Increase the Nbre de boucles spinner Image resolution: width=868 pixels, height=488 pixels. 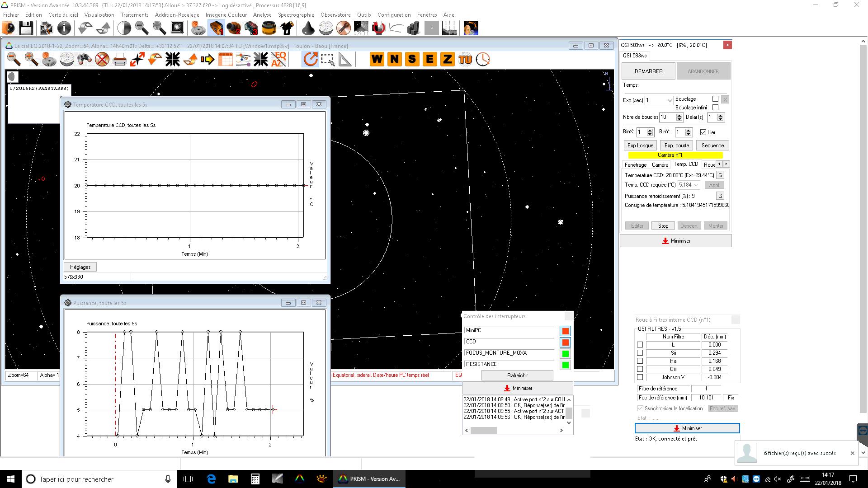[x=679, y=115]
